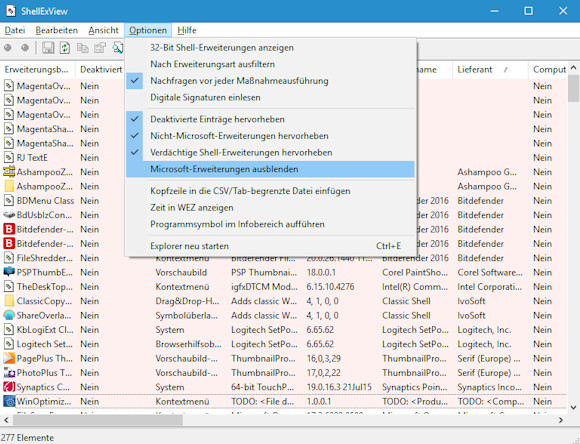Click the ClassicCopy... folder icon

[9, 301]
